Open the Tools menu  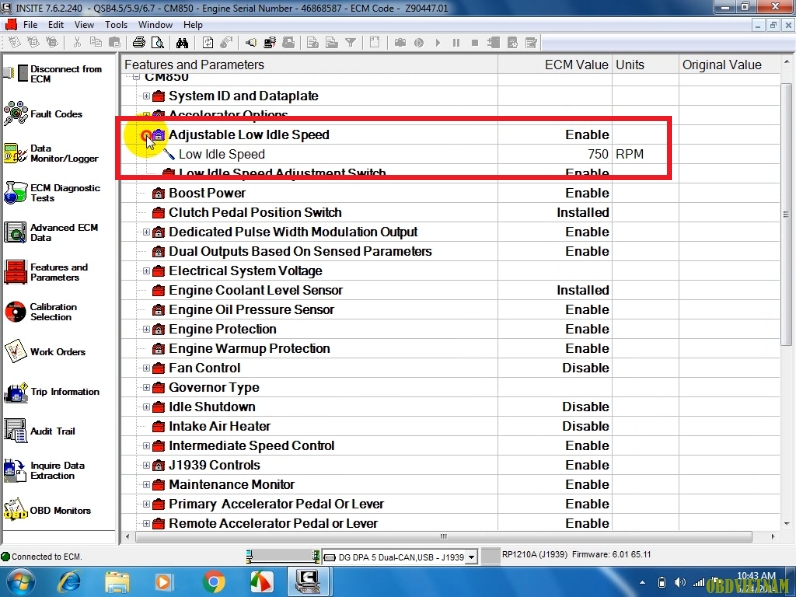116,24
